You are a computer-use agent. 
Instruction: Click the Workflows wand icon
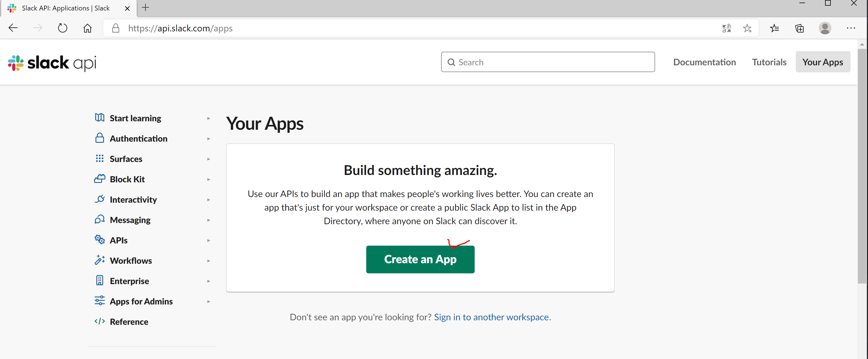pos(99,260)
